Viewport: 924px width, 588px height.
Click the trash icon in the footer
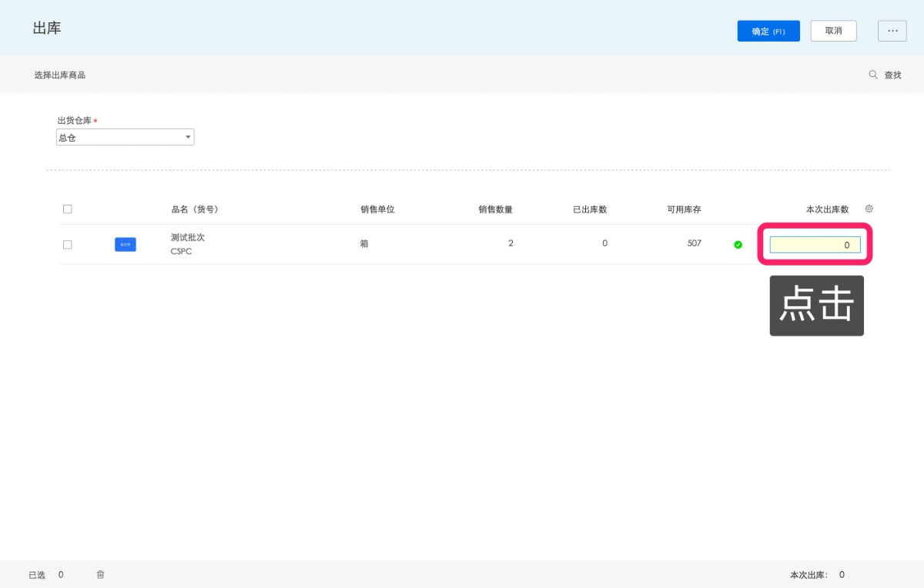point(100,574)
